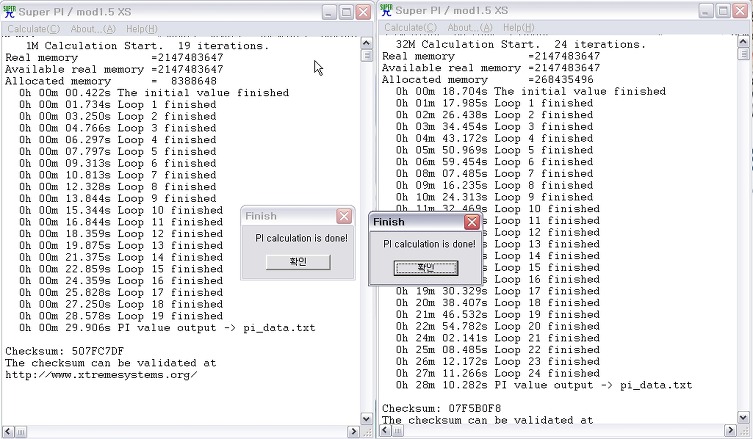Viewport: 753px width, 439px height.
Task: Click 'Checksum: 07F5B0F8' in the right window
Action: click(441, 408)
